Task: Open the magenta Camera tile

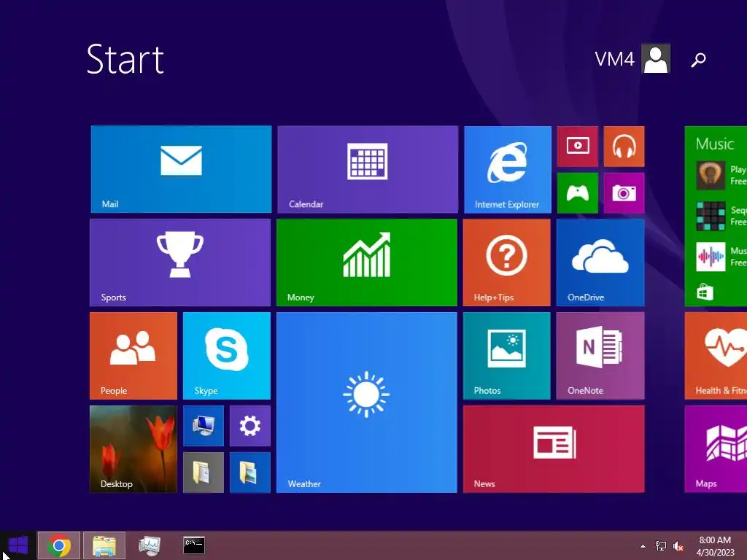Action: pos(624,192)
